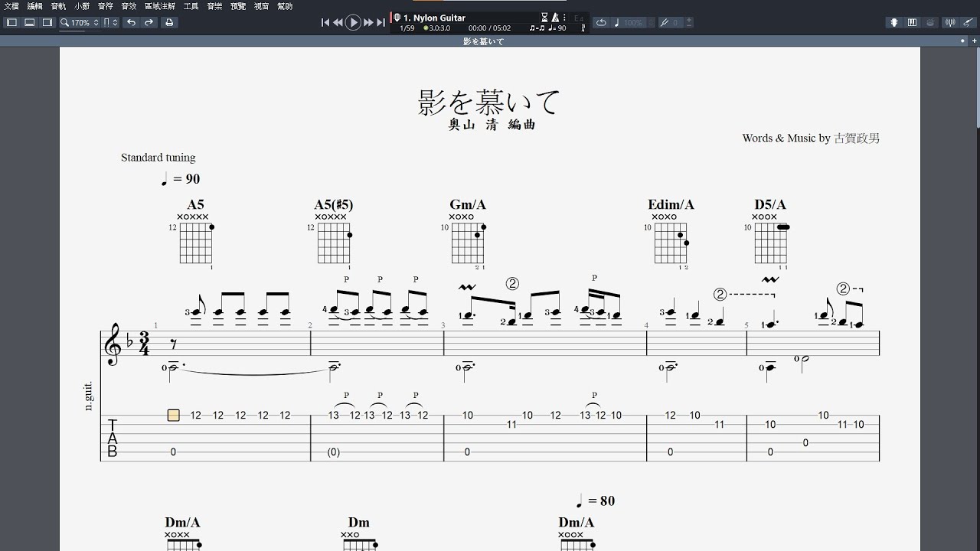Jump to the first bar

tap(325, 23)
